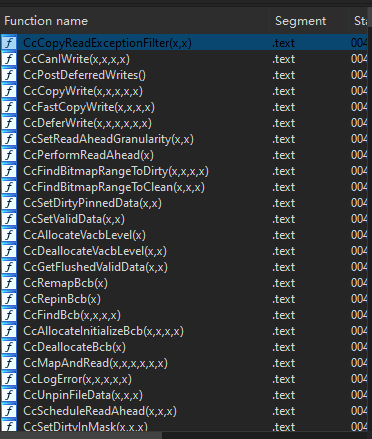Select function CcFindBcb(x,x,x,x)
Image resolution: width=372 pixels, height=439 pixels.
click(x=72, y=315)
